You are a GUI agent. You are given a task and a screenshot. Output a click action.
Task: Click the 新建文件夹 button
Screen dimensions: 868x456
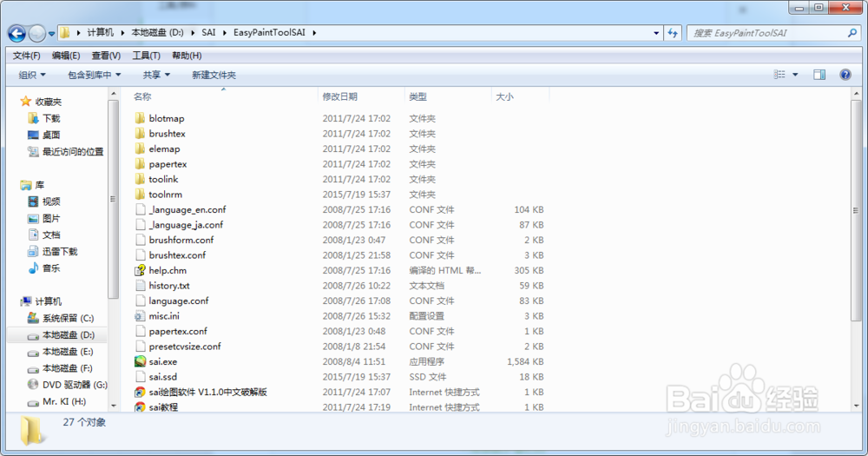click(214, 75)
